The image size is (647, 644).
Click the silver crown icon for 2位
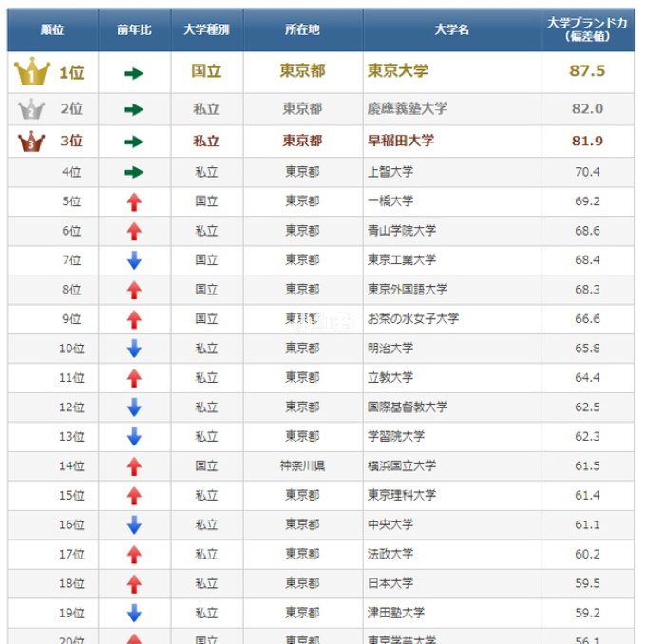pyautogui.click(x=31, y=109)
